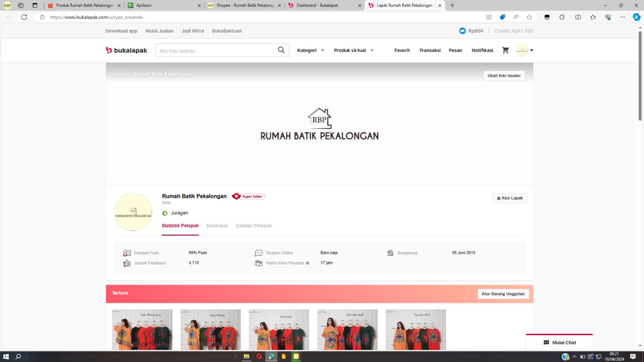
Task: Click the store profile picture
Action: [133, 212]
